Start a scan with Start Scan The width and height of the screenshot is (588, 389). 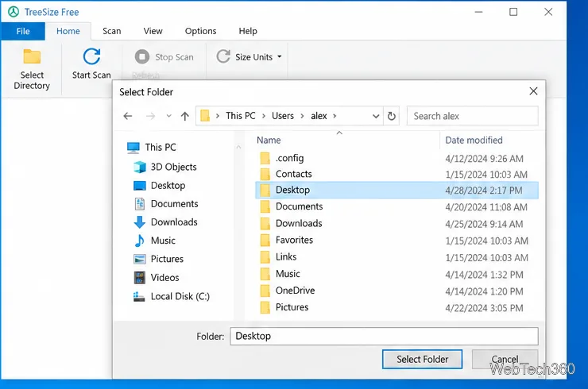tap(91, 64)
